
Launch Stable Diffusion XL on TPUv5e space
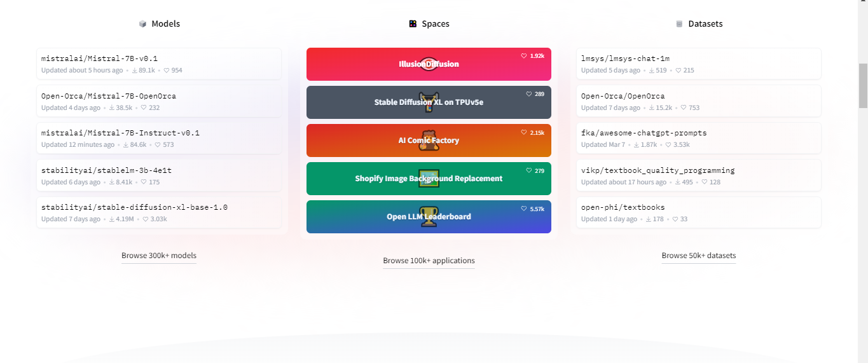[x=429, y=102]
